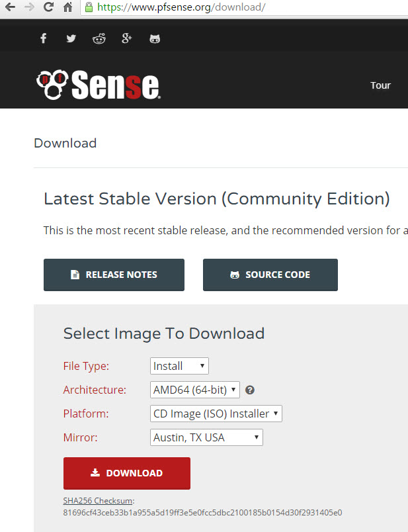Click the Architecture help question mark icon
Screen dimensions: 408x532
tap(250, 390)
